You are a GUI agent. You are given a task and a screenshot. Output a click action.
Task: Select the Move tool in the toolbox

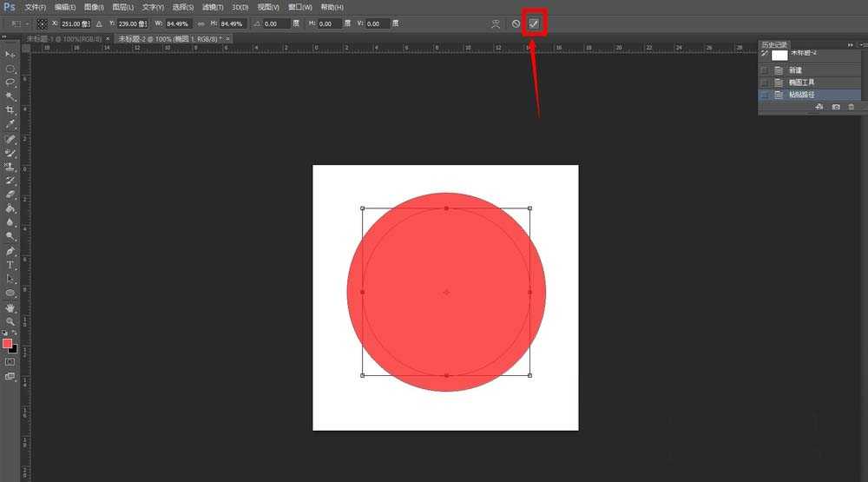[x=10, y=55]
